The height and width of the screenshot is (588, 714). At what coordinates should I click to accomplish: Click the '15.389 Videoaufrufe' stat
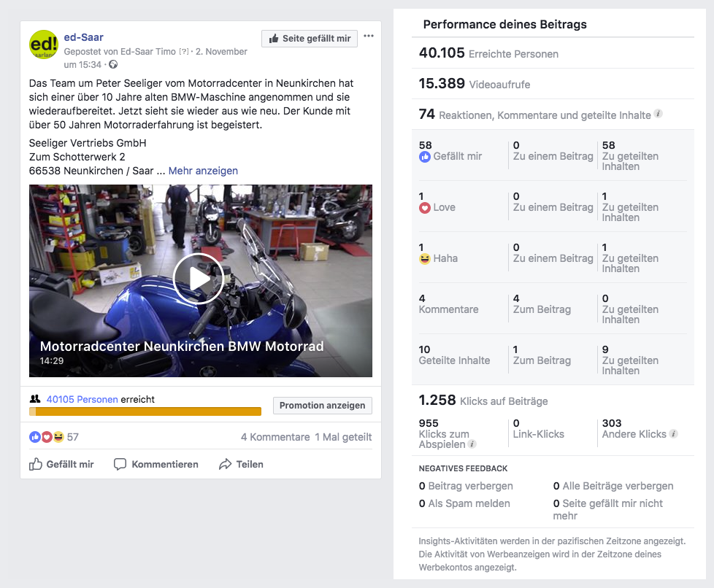tap(475, 84)
